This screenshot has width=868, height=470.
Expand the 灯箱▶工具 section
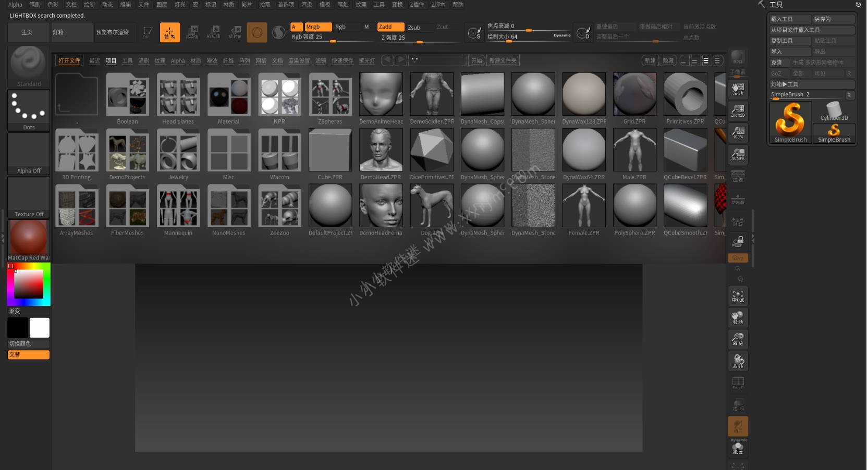(x=812, y=84)
